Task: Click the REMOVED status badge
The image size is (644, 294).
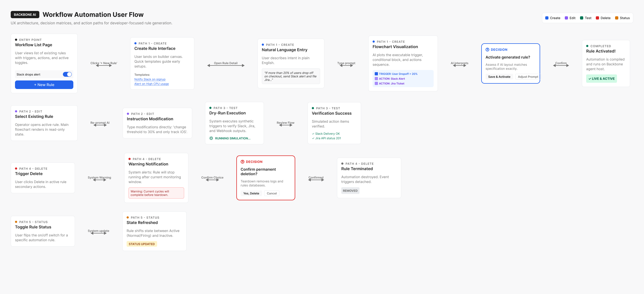Action: [350, 191]
